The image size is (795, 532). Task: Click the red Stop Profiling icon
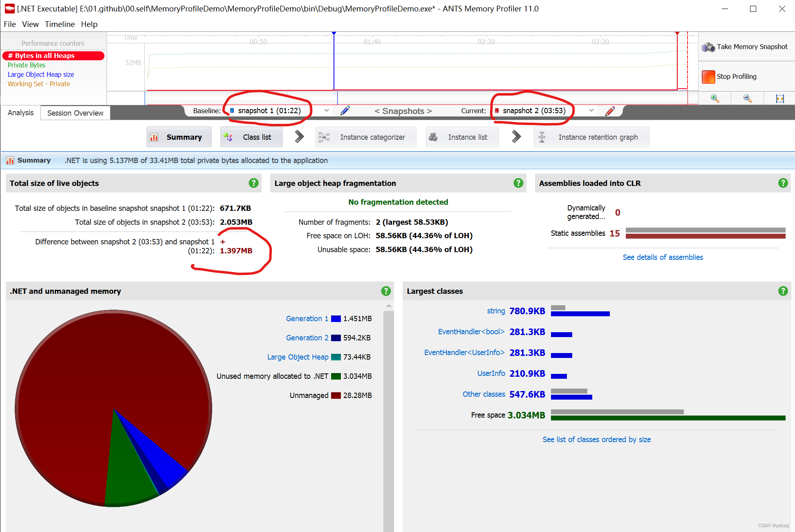point(708,76)
